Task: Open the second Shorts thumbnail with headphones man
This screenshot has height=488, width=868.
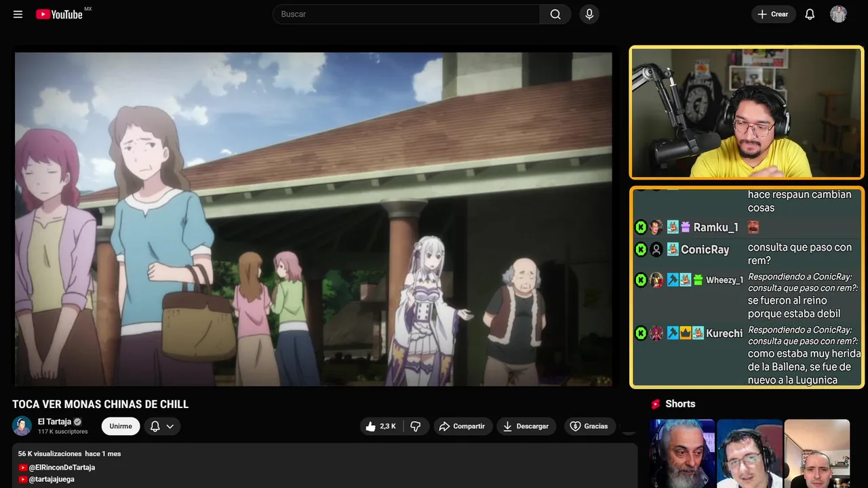Action: click(x=749, y=453)
